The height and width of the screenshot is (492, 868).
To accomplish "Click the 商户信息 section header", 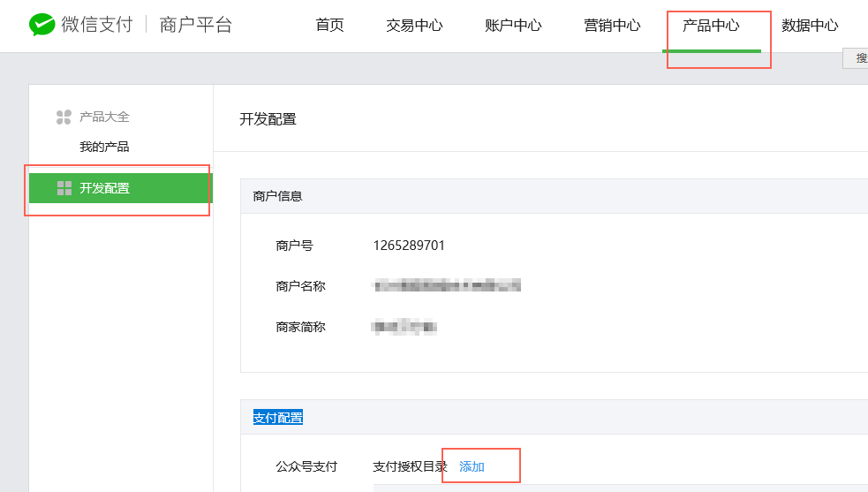I will [x=277, y=196].
